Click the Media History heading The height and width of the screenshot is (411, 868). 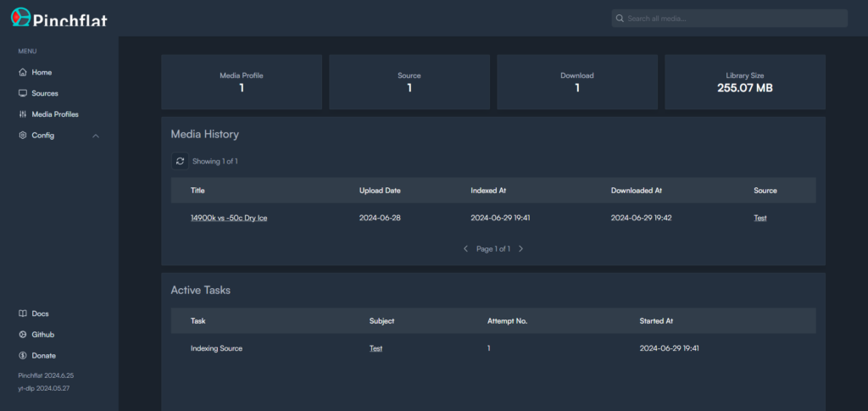[204, 134]
